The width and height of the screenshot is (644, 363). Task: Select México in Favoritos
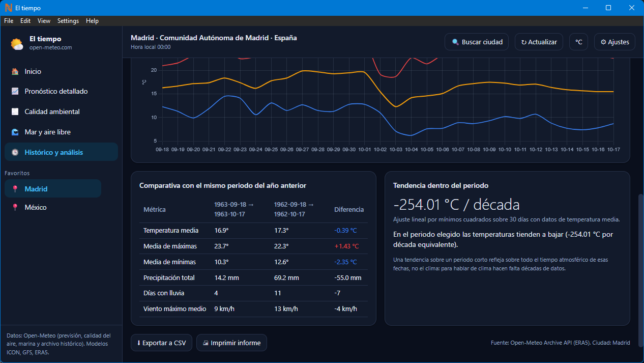click(53, 207)
